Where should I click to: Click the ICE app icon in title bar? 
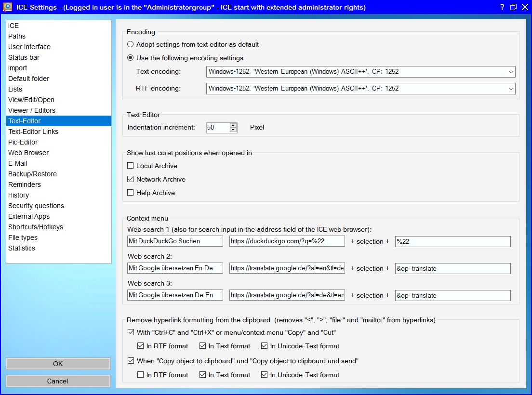click(x=7, y=7)
